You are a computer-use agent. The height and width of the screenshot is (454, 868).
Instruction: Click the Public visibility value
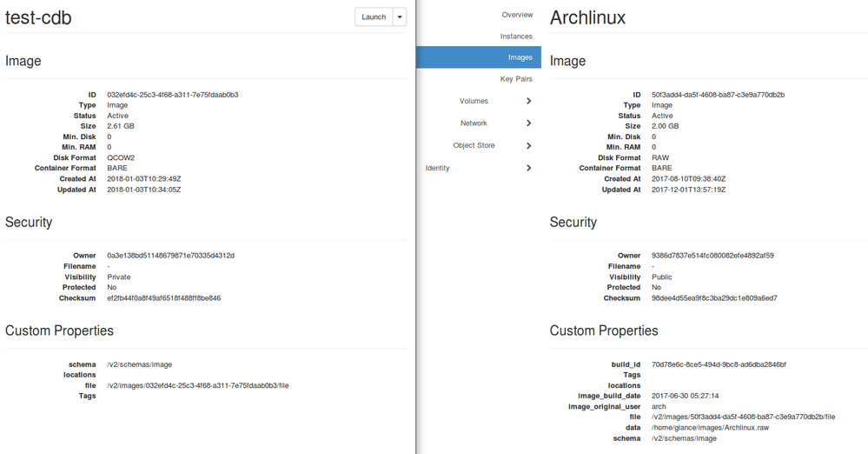[x=662, y=277]
